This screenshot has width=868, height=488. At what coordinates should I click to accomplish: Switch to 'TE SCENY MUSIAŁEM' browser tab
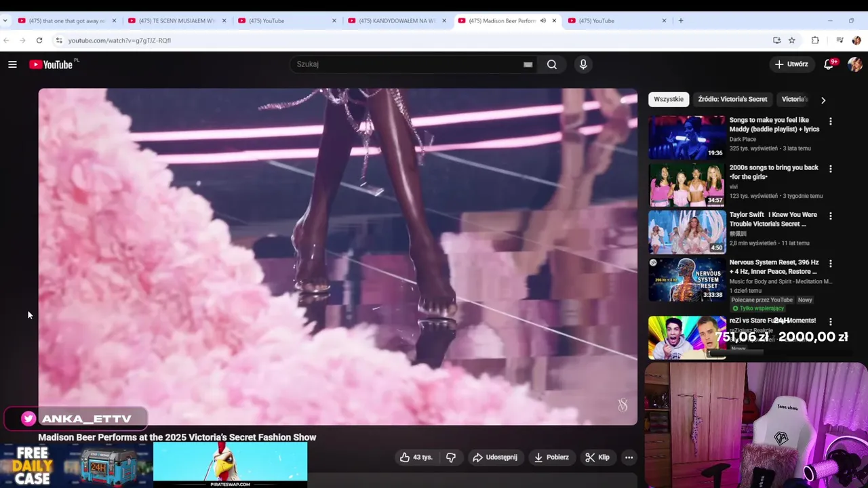(x=178, y=21)
